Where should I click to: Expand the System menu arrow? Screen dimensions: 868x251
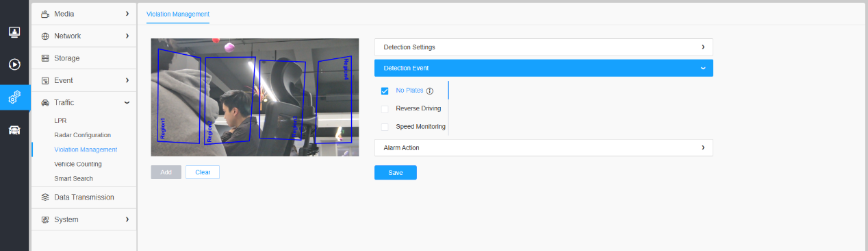pyautogui.click(x=127, y=219)
